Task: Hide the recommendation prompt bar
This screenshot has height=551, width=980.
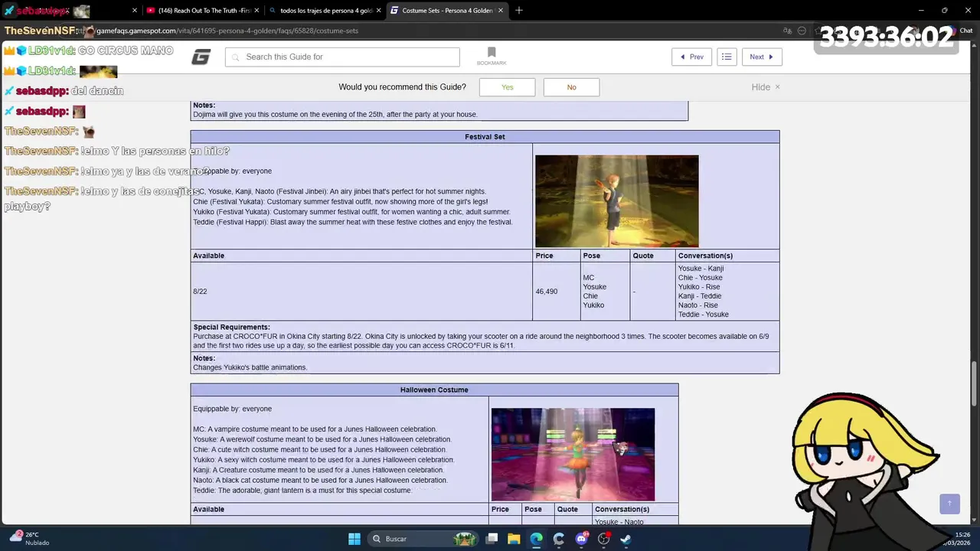Action: pyautogui.click(x=766, y=87)
